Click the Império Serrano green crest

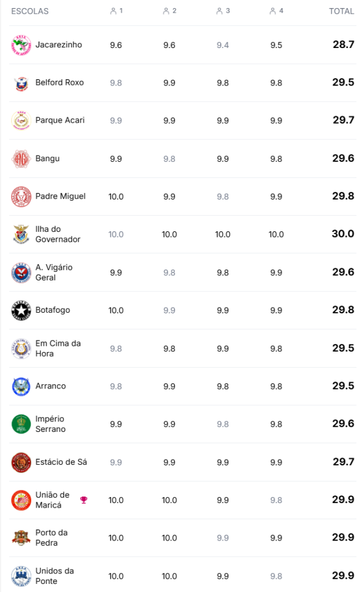click(x=21, y=424)
